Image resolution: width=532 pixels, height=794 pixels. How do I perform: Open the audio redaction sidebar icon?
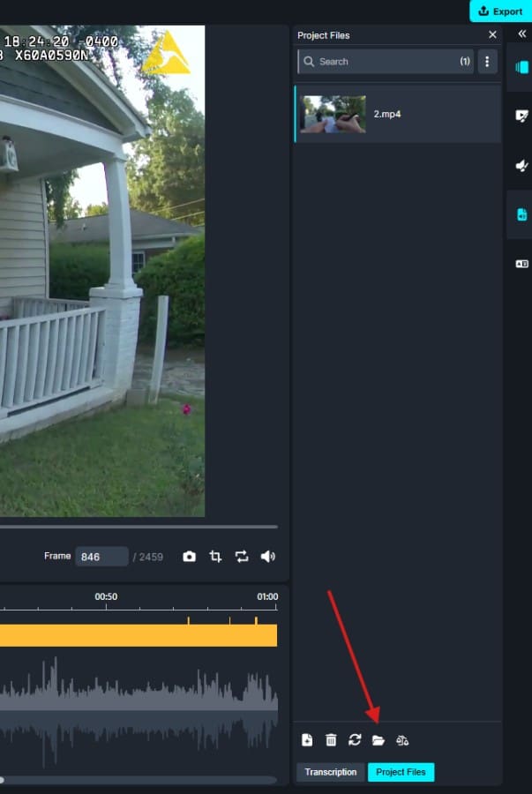point(521,165)
